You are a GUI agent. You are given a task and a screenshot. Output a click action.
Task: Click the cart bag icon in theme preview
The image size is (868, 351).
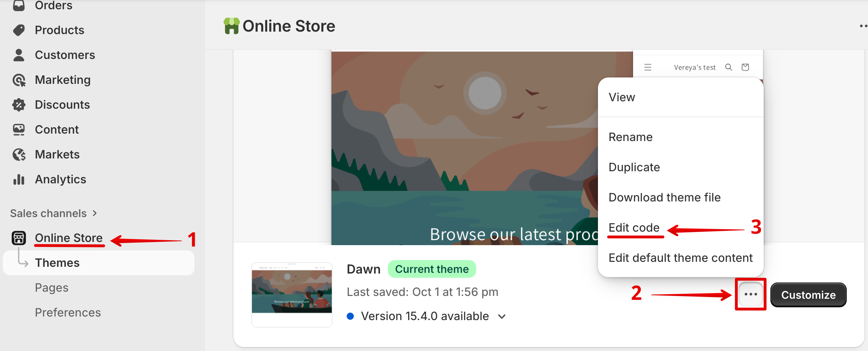pyautogui.click(x=745, y=67)
